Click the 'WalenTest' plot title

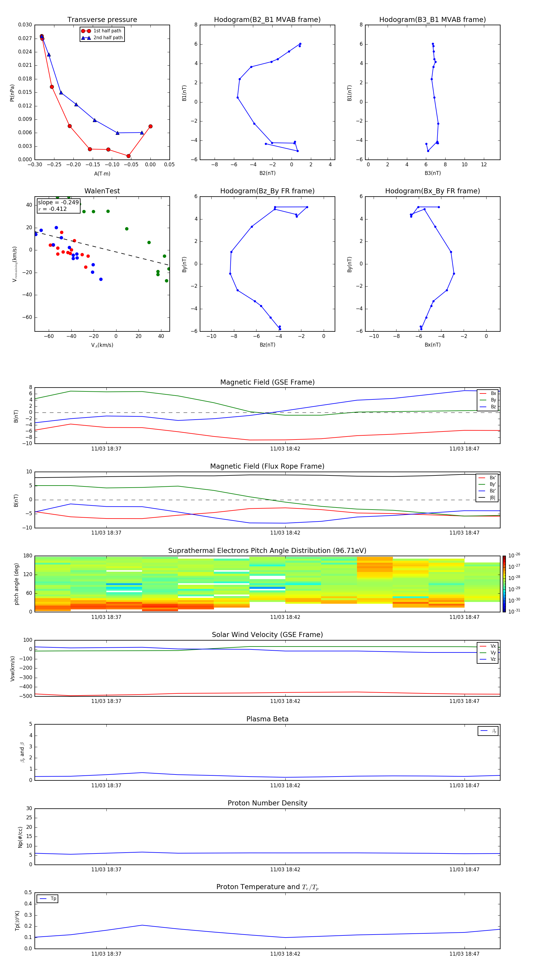click(102, 191)
